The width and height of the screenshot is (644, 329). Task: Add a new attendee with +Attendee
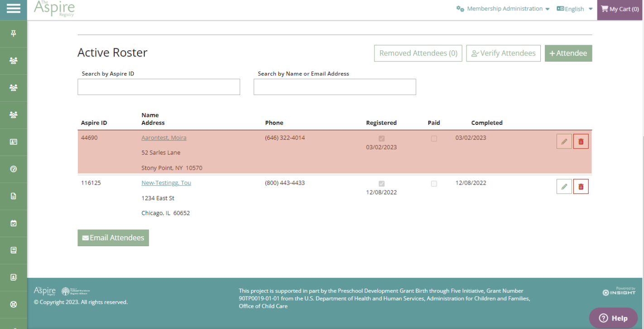[568, 53]
